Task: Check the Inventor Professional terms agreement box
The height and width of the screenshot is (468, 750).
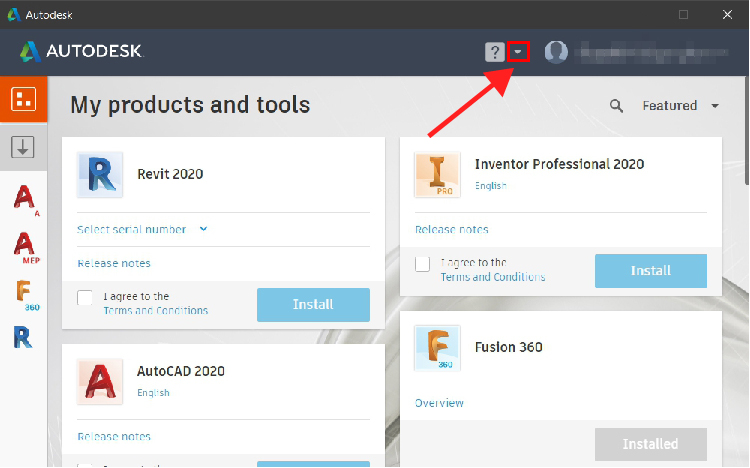Action: point(423,264)
